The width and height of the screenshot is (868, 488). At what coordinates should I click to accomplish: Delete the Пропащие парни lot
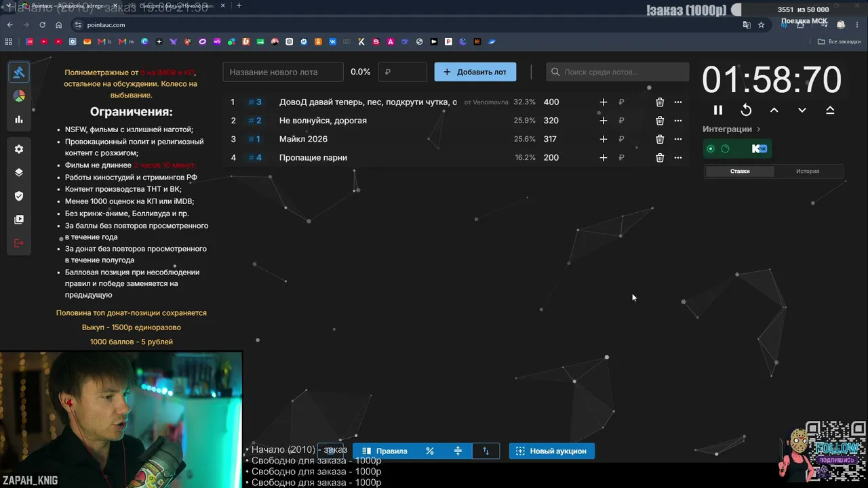660,158
